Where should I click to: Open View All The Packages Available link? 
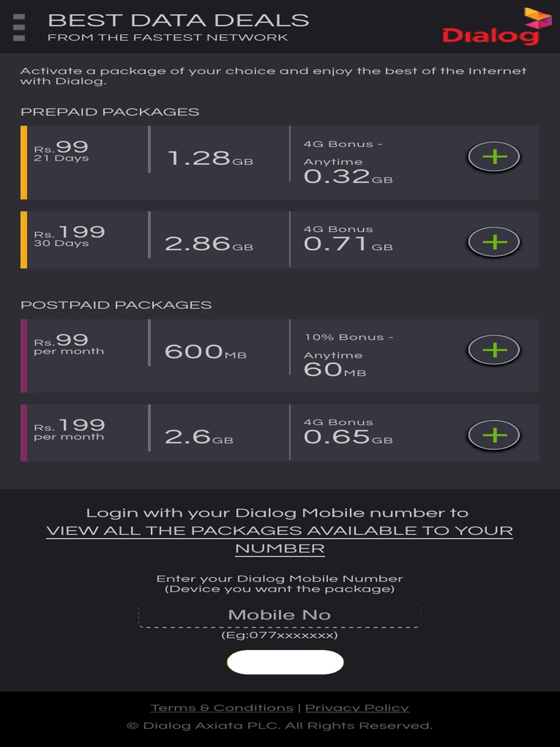point(279,539)
